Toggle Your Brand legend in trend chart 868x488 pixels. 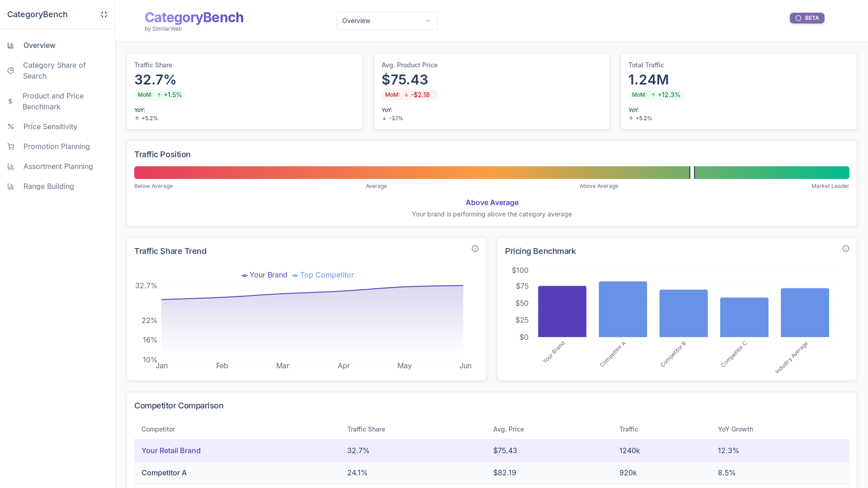(264, 275)
